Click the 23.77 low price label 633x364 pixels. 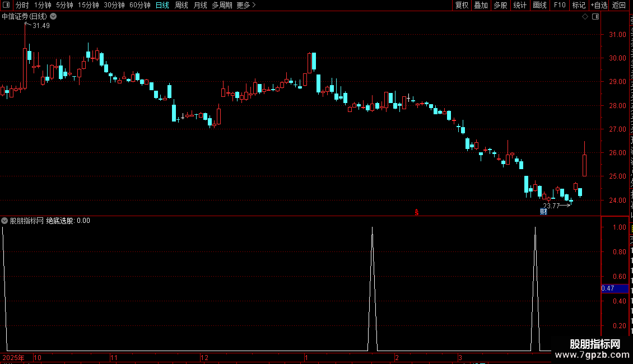coord(551,206)
